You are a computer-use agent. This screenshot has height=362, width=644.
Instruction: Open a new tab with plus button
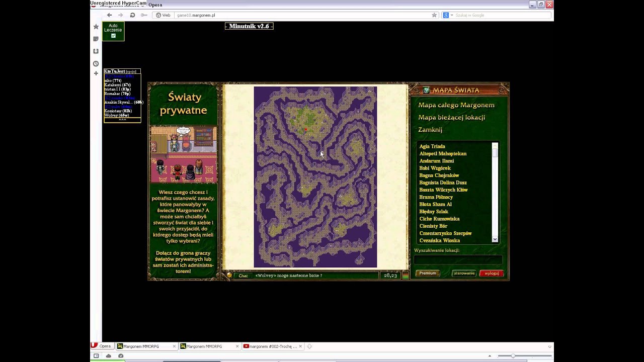[x=309, y=346]
